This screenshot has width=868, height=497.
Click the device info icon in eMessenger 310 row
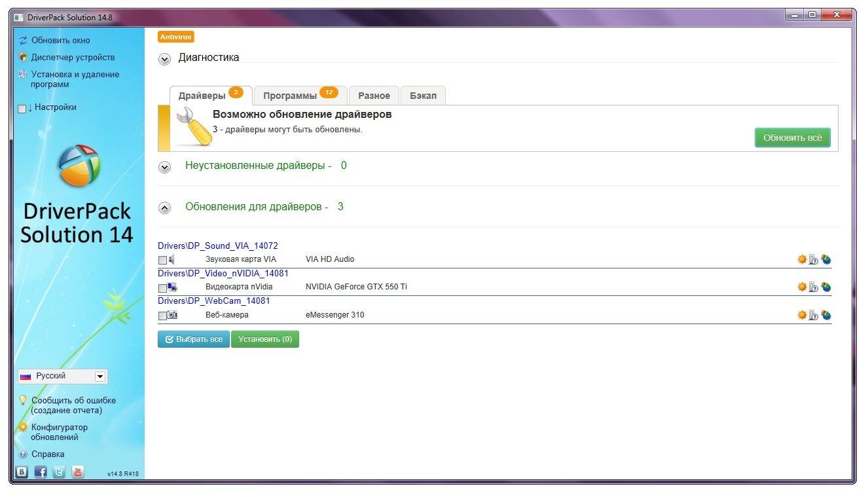click(x=814, y=315)
